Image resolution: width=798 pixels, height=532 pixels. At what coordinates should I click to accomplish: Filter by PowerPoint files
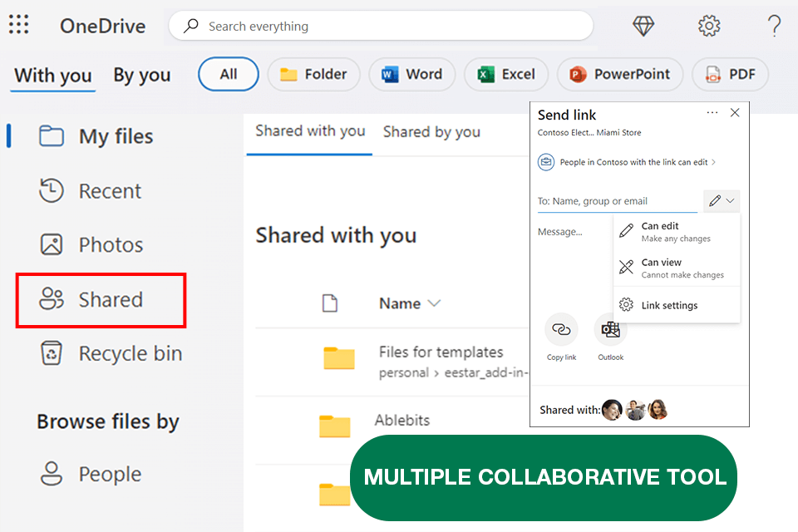tap(619, 74)
